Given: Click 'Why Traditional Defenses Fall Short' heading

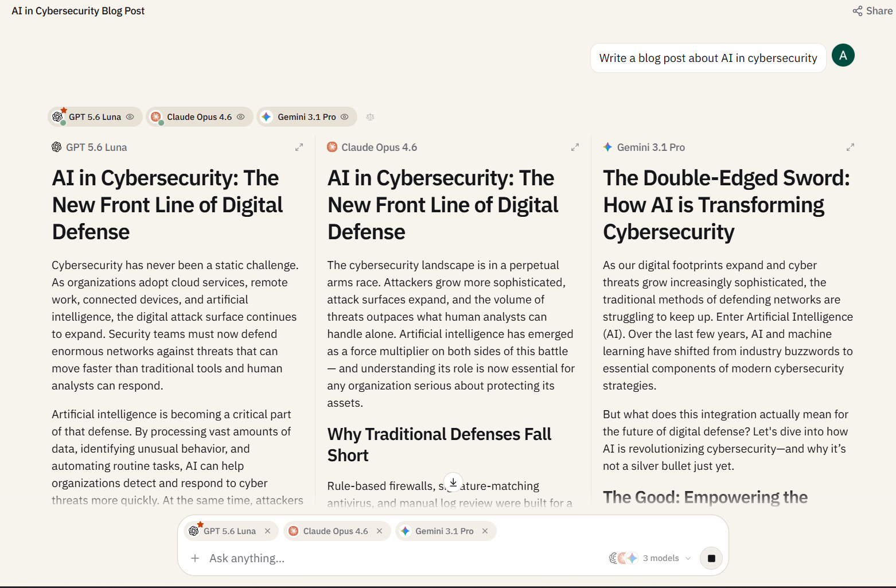Looking at the screenshot, I should (439, 445).
